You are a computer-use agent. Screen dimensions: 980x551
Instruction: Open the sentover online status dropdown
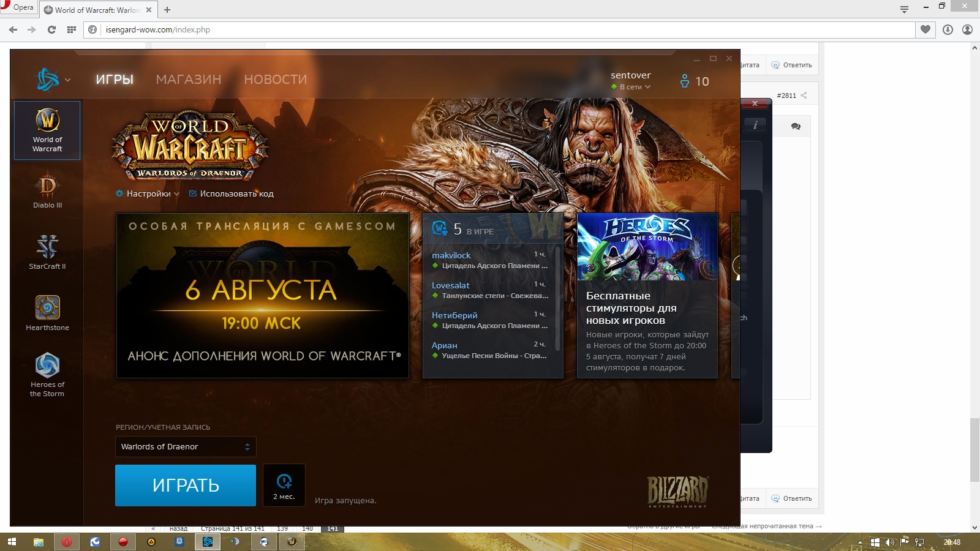coord(631,87)
